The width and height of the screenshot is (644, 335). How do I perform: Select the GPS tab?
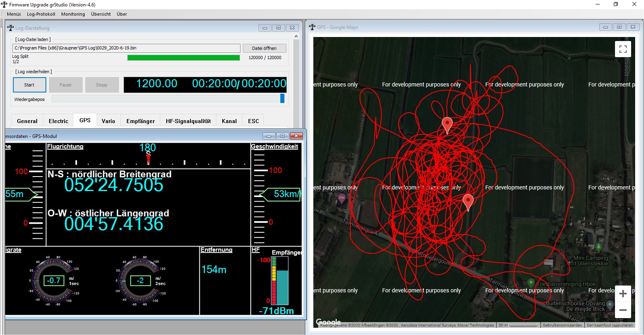(x=85, y=120)
